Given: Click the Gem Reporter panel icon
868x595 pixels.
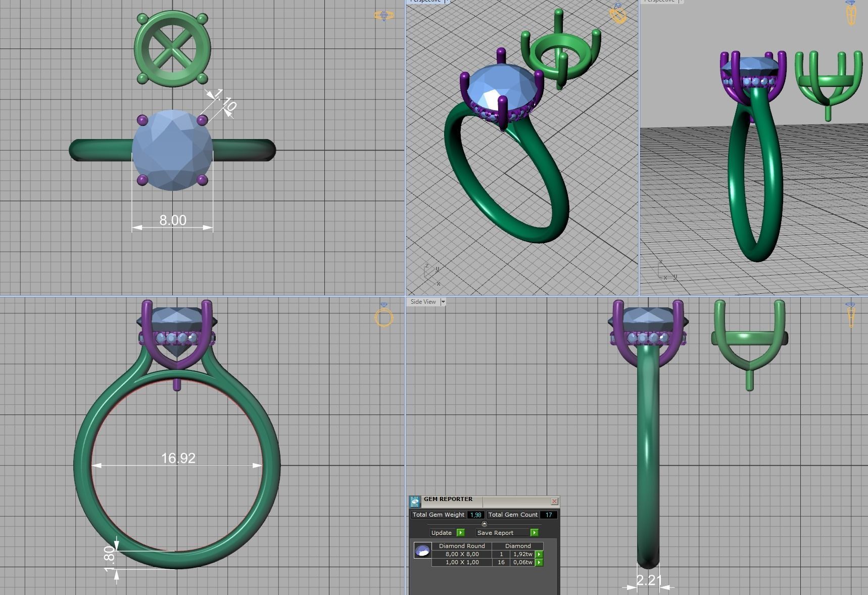Looking at the screenshot, I should point(415,501).
